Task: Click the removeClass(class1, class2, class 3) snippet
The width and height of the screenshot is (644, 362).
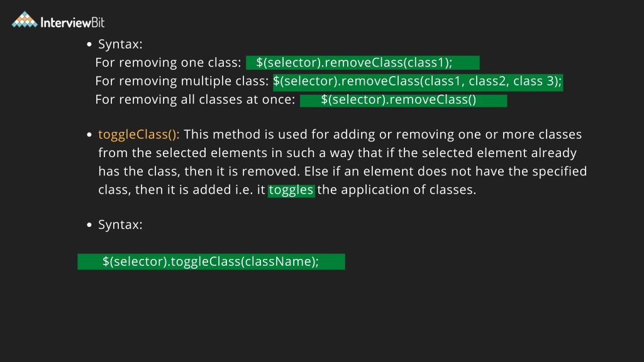Action: (418, 82)
